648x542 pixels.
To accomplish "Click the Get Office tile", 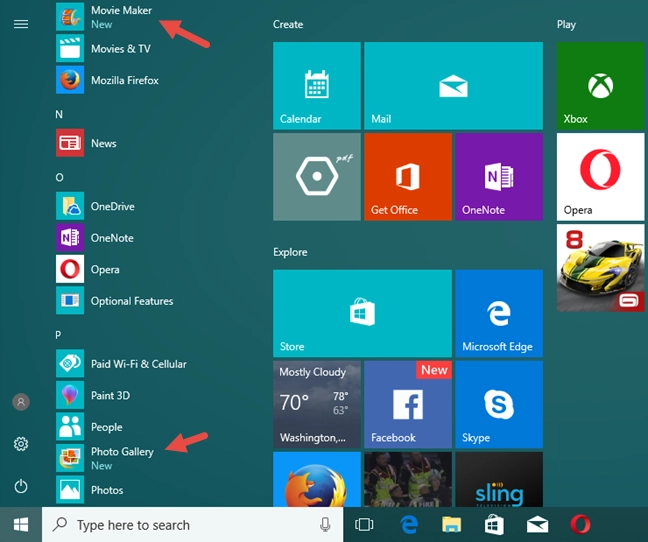I will click(408, 177).
